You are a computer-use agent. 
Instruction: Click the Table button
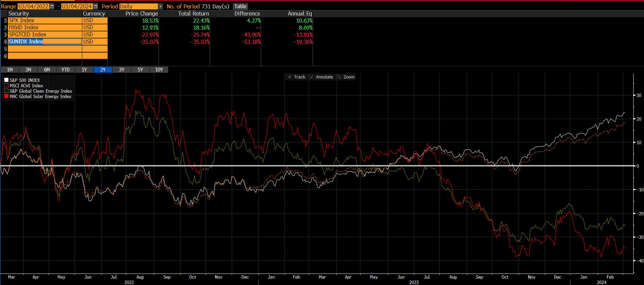pyautogui.click(x=240, y=6)
